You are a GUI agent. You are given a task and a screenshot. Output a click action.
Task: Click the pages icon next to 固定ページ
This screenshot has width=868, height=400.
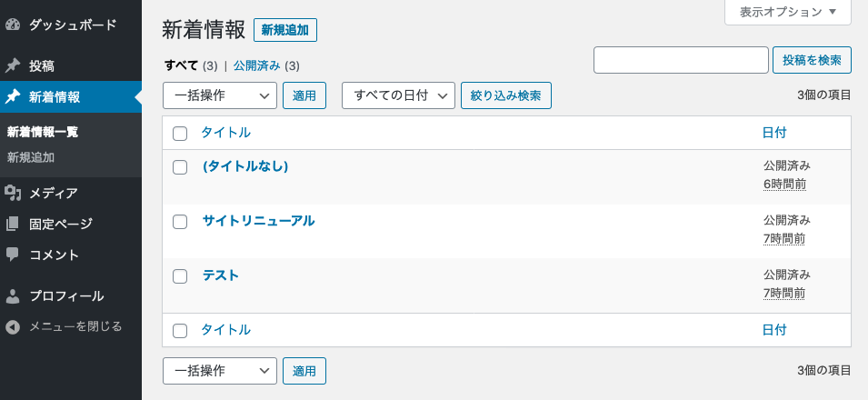coord(13,224)
